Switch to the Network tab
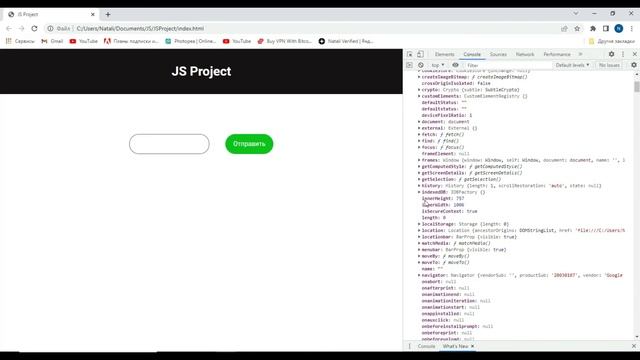Image resolution: width=640 pixels, height=360 pixels. coord(525,54)
